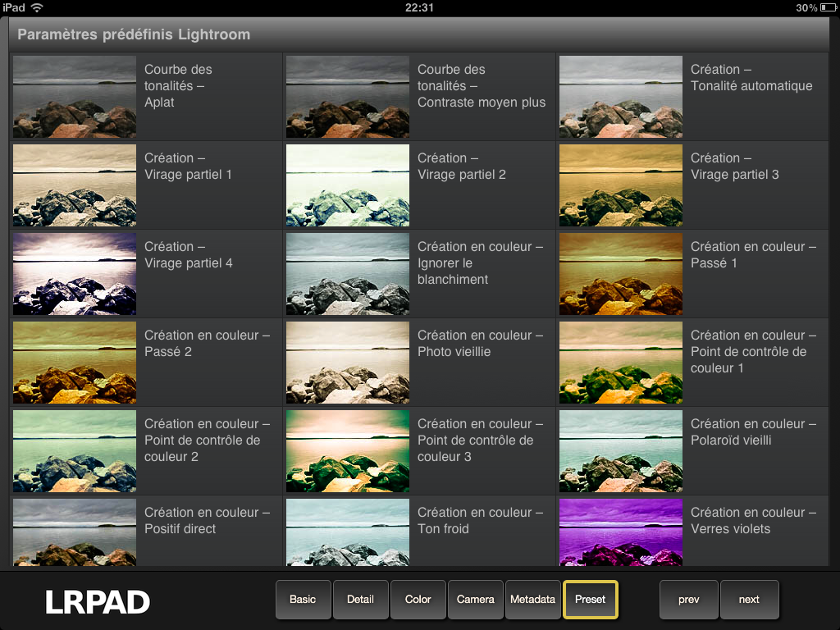Tap the 'Courbe des tonalités – Aplat' label
The width and height of the screenshot is (840, 630).
click(178, 85)
